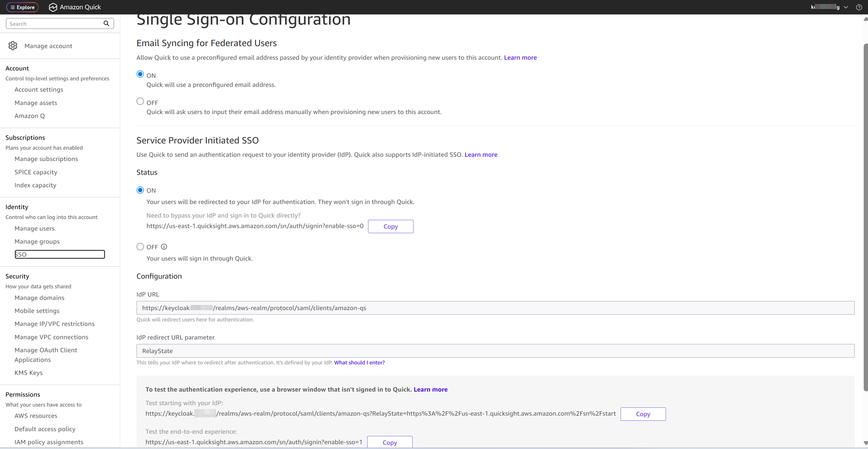Viewport: 868px width, 449px height.
Task: Open Manage VPC connections
Action: (51, 337)
